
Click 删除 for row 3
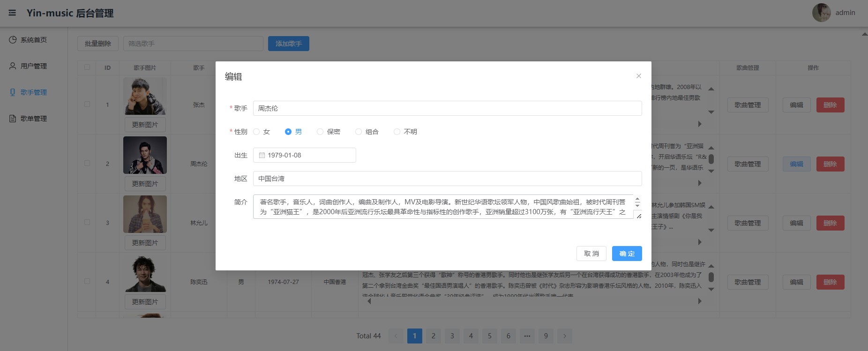pos(831,223)
